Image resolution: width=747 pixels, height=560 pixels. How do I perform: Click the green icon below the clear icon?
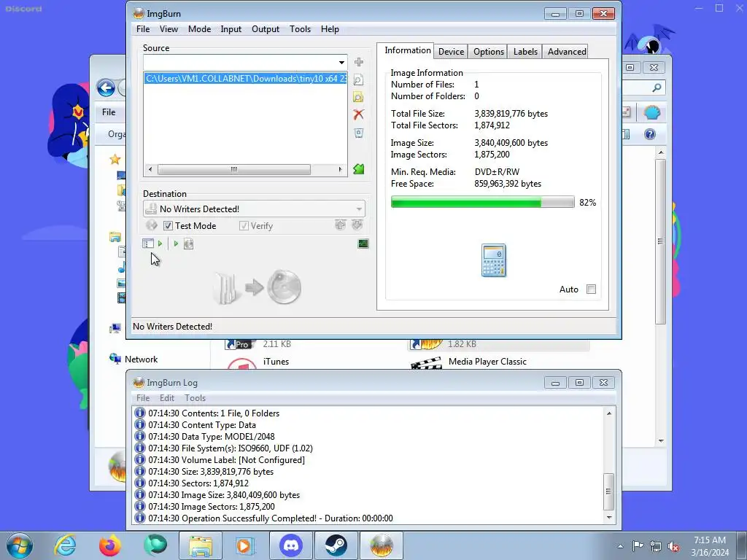pos(358,169)
